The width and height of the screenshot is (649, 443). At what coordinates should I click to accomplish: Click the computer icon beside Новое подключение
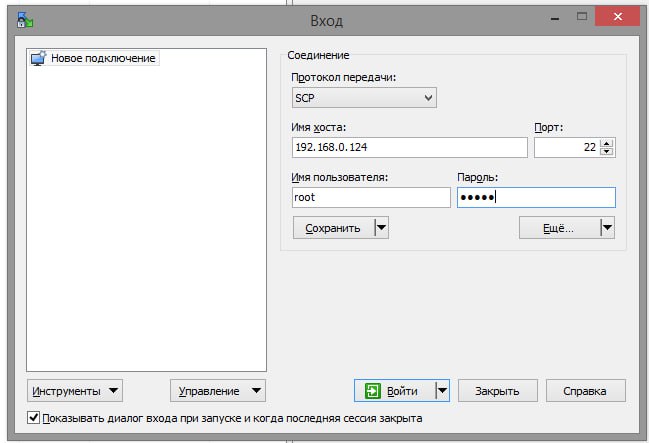38,59
